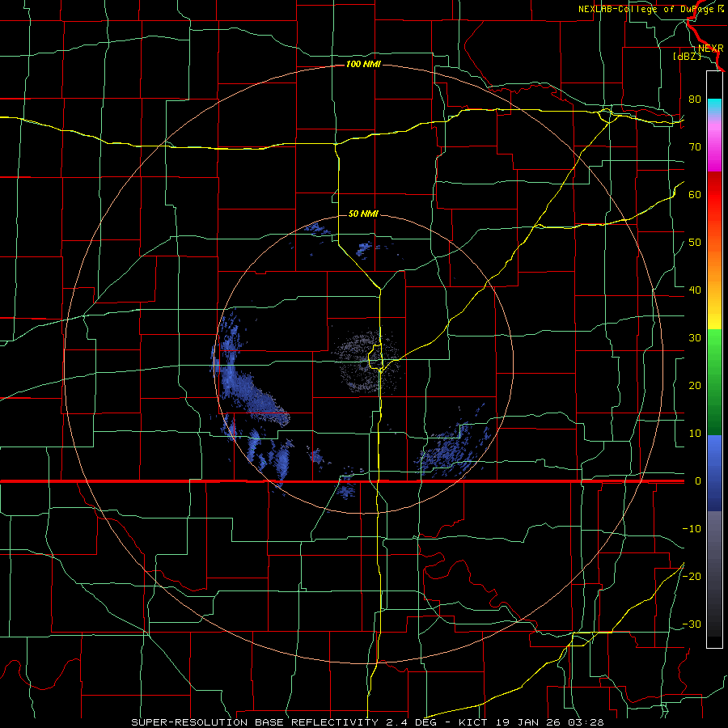The width and height of the screenshot is (728, 728).
Task: Click the 50 NMI range ring label
Action: click(363, 214)
